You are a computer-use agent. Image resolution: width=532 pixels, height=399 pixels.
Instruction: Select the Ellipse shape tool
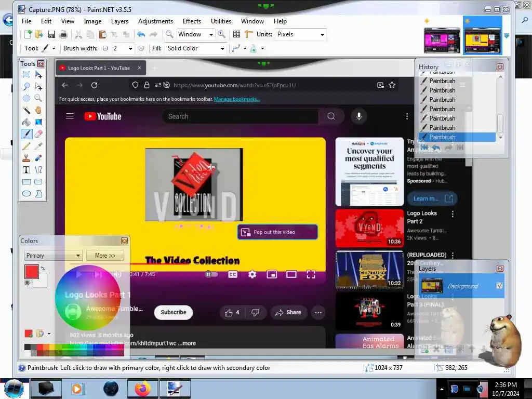point(26,194)
